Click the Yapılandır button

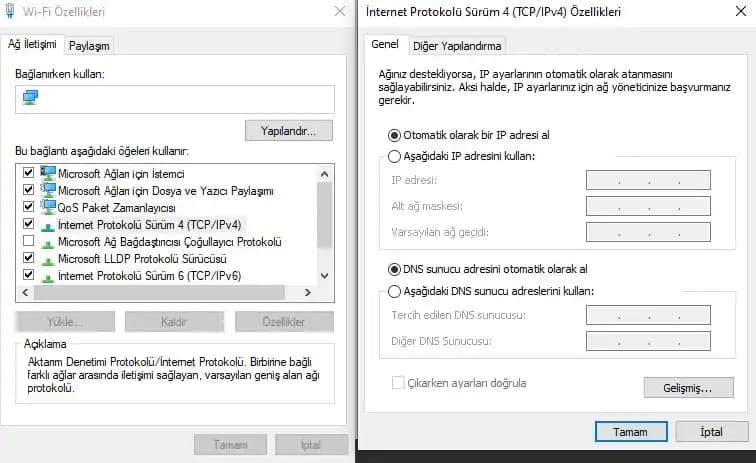click(x=288, y=131)
